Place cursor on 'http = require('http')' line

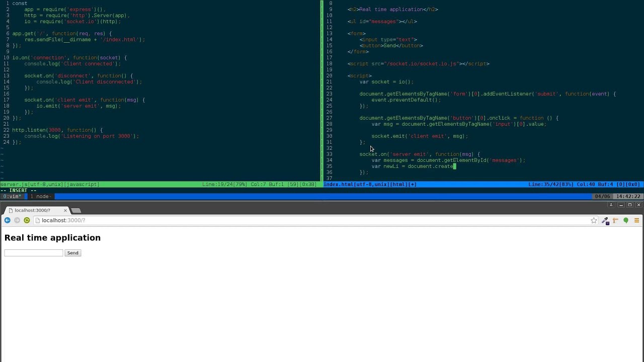(77, 15)
